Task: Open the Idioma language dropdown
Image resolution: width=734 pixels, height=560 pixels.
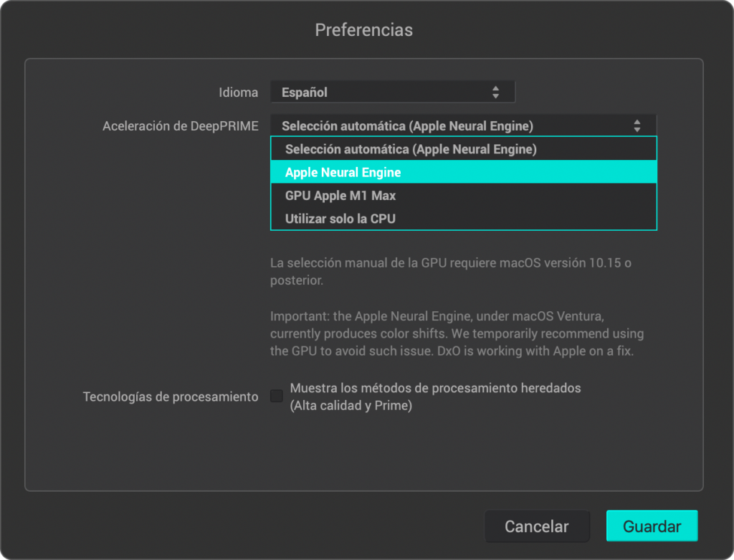Action: (393, 92)
